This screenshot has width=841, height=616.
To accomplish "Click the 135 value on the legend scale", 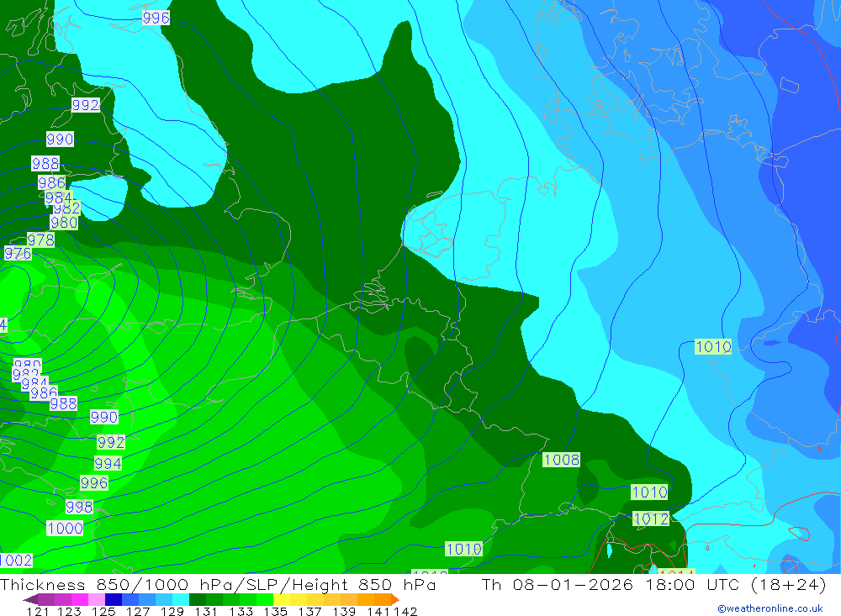I will pos(276,612).
